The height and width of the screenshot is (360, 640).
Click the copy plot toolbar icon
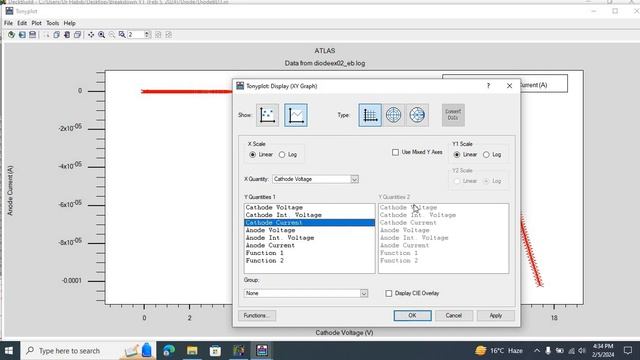[56, 35]
